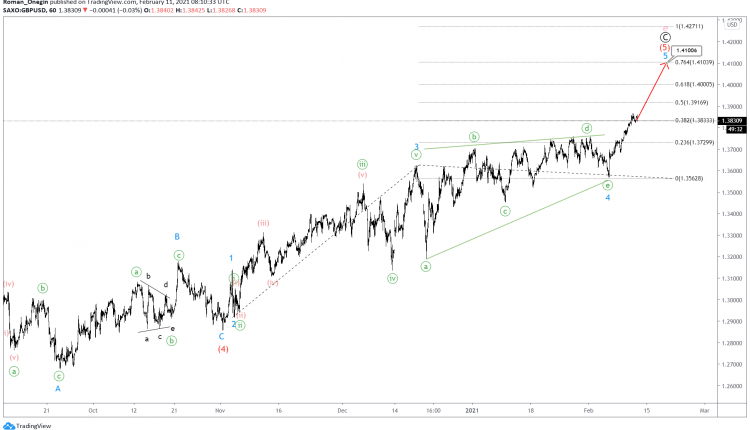Select Fibonacci level label 0.618(1.40005)
The height and width of the screenshot is (430, 750).
695,84
